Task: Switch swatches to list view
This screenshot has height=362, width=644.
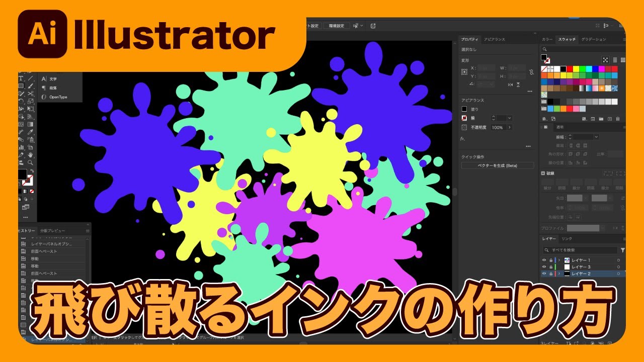Action: (614, 60)
